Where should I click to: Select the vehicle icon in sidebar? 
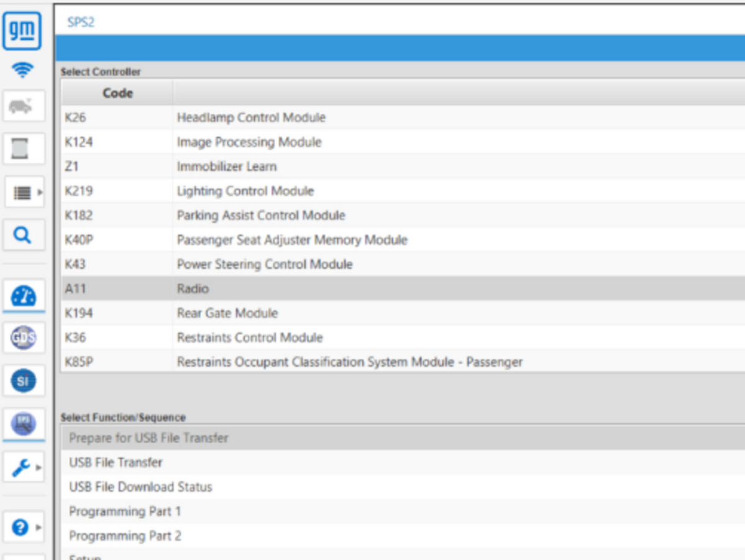[x=24, y=106]
